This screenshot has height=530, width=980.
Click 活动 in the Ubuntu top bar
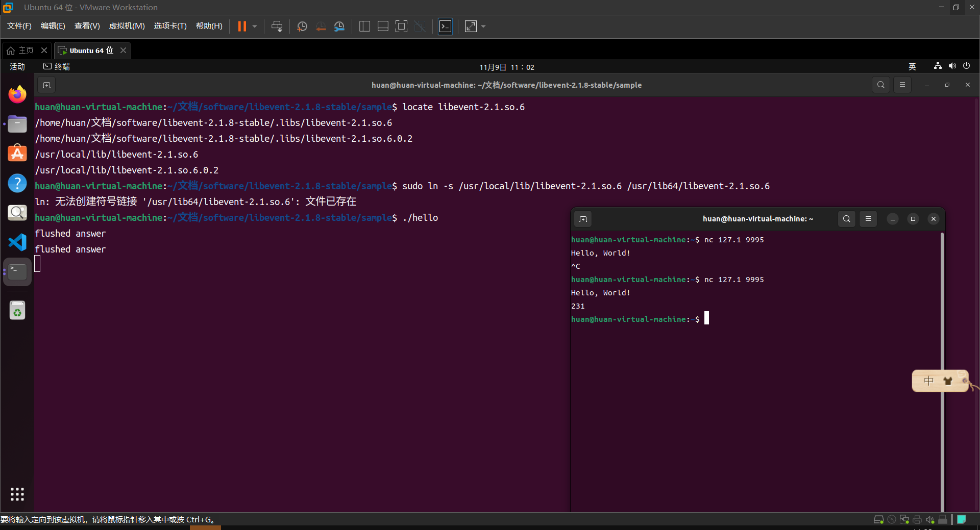coord(17,66)
